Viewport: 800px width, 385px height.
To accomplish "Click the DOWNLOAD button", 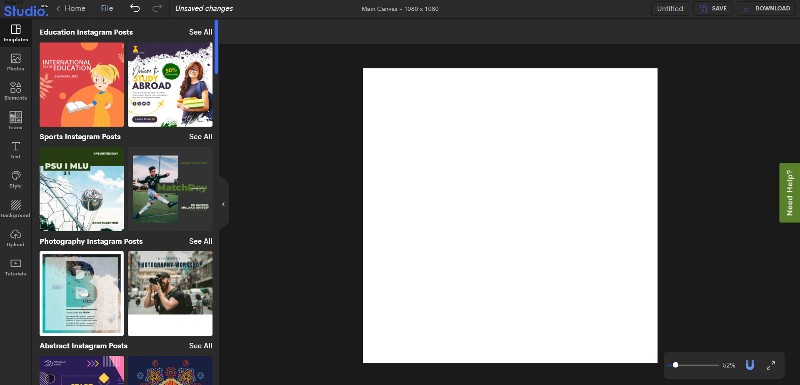I will (767, 9).
